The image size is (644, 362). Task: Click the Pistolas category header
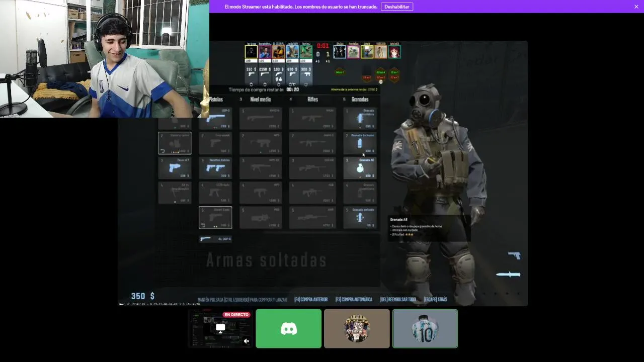coord(216,100)
